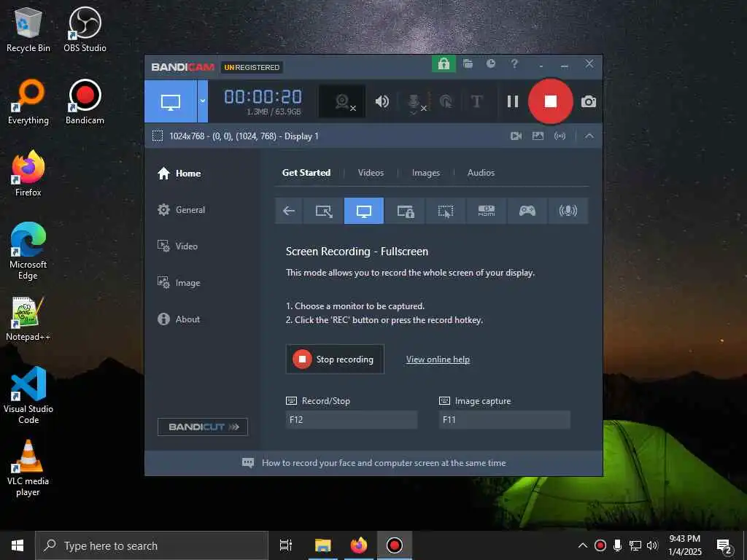747x560 pixels.
Task: Click the UNREGISTERED badge
Action: point(252,68)
